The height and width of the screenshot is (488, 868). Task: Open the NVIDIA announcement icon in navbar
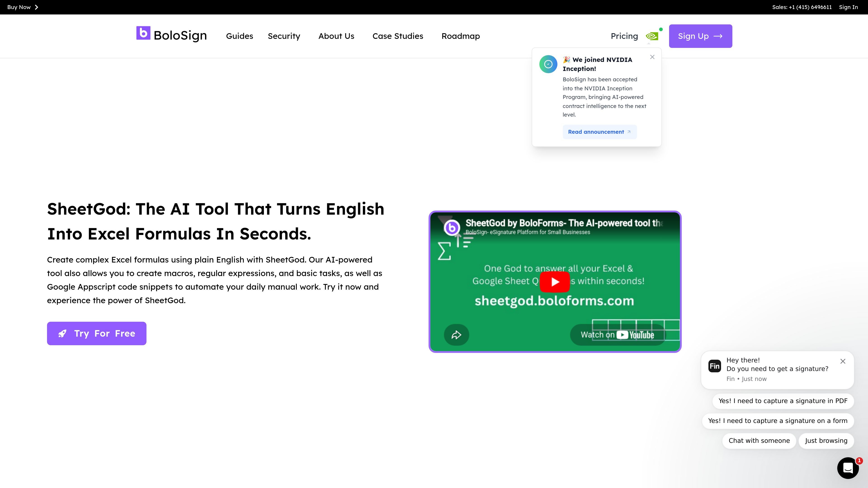pyautogui.click(x=652, y=36)
